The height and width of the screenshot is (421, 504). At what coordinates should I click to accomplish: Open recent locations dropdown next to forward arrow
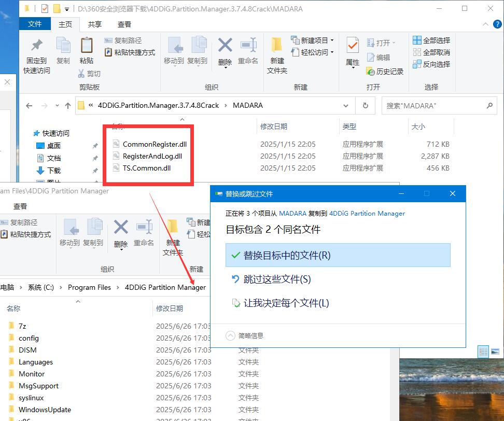click(57, 105)
